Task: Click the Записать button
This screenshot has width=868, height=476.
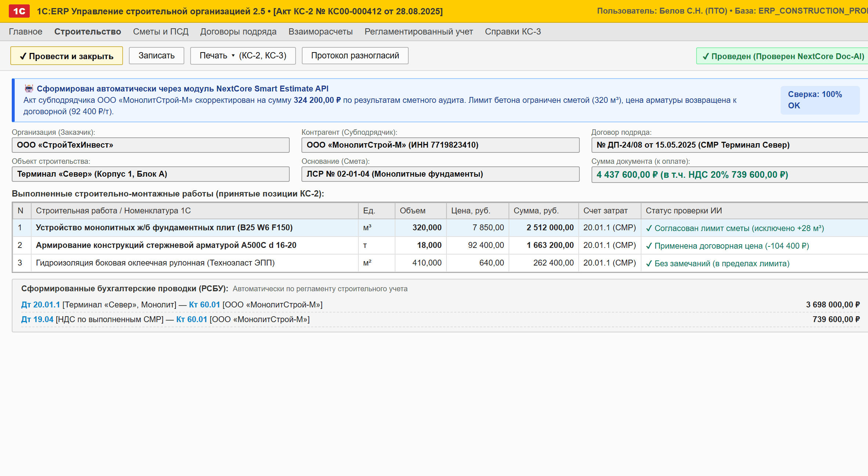Action: [156, 56]
